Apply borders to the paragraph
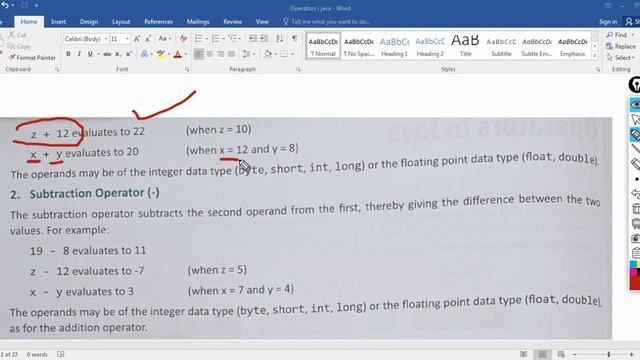Screen dimensions: 640x360 coord(284,54)
